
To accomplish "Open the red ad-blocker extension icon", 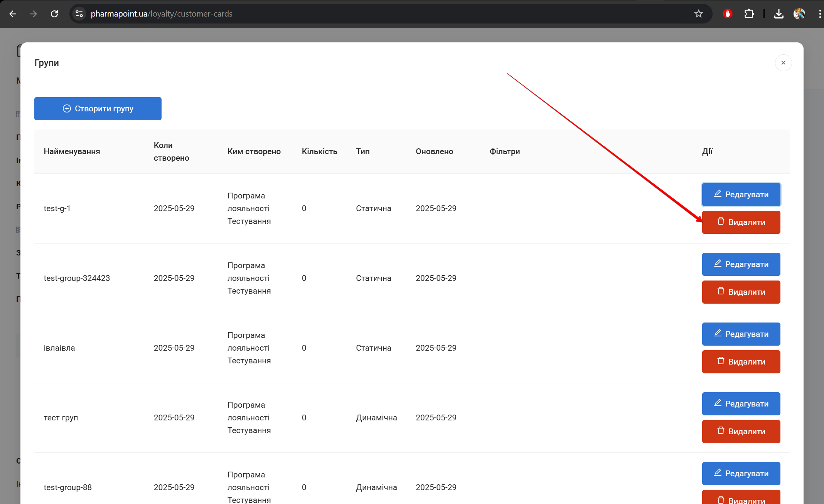I will pyautogui.click(x=728, y=14).
